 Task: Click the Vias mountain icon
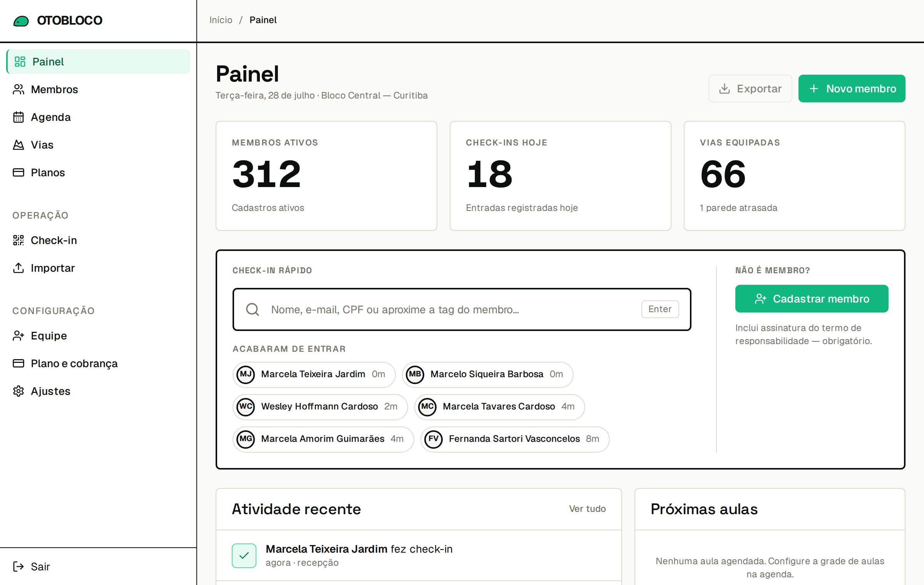coord(18,145)
